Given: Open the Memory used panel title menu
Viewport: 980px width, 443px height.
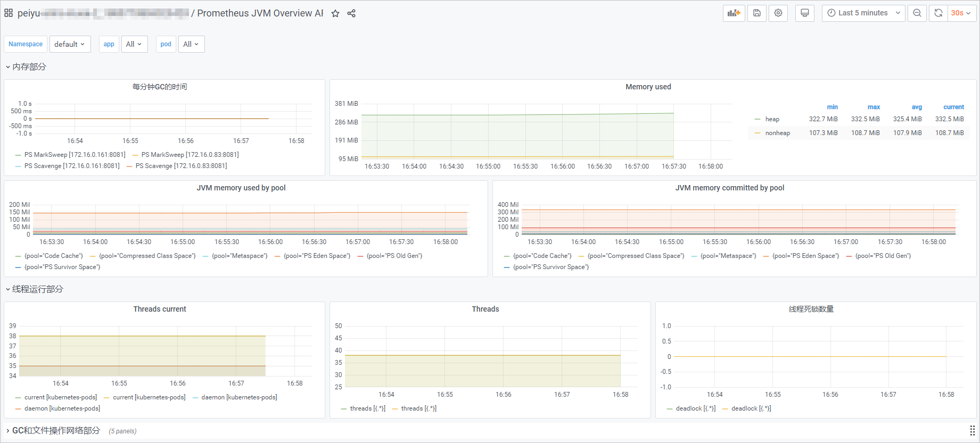Looking at the screenshot, I should (x=648, y=87).
